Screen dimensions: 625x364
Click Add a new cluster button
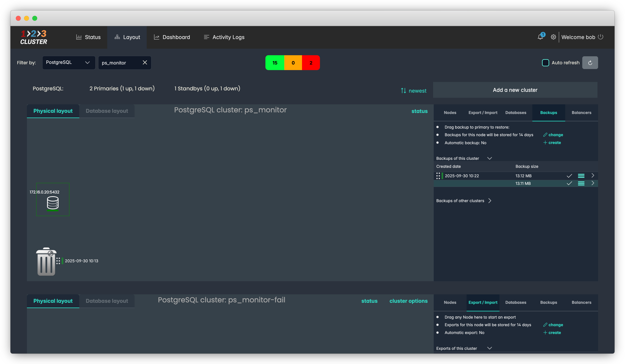(x=515, y=90)
